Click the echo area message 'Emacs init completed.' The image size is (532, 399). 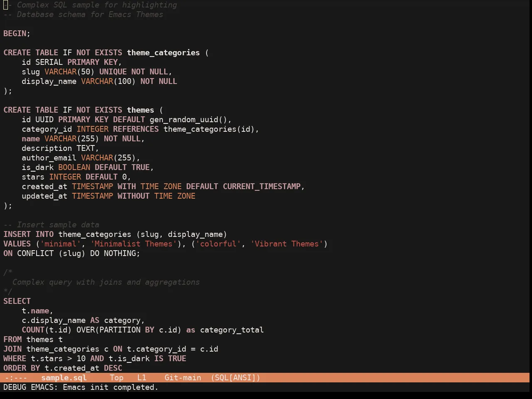pyautogui.click(x=111, y=387)
